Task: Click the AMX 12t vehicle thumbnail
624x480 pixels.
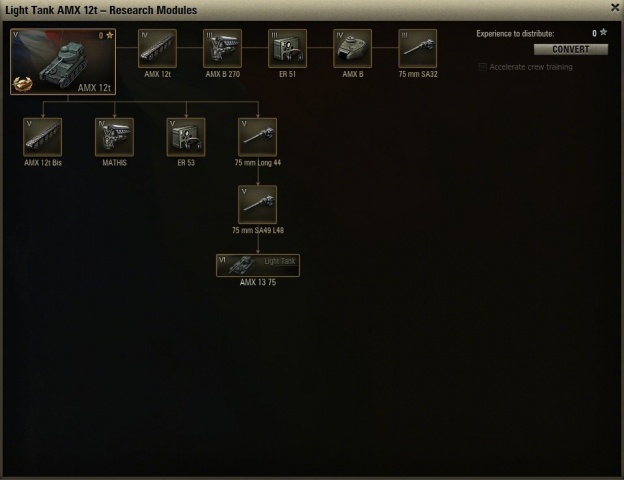Action: (63, 61)
